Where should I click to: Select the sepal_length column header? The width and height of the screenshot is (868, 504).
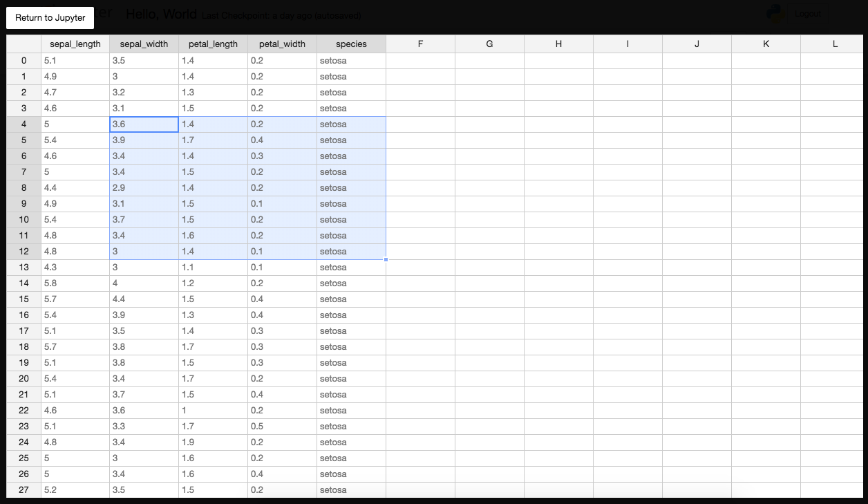75,44
